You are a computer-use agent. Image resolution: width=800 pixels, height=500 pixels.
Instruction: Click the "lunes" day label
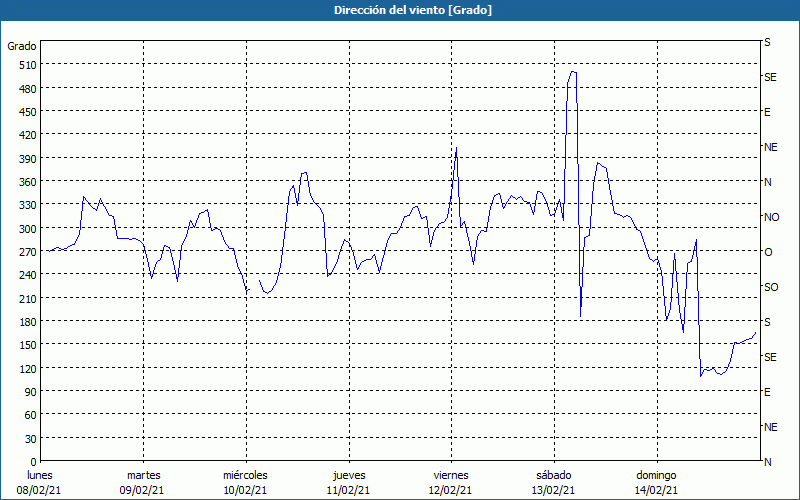coord(40,476)
